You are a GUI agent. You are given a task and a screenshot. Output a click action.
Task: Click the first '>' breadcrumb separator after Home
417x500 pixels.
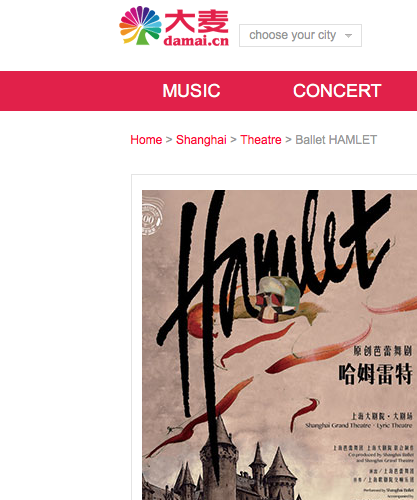(169, 140)
